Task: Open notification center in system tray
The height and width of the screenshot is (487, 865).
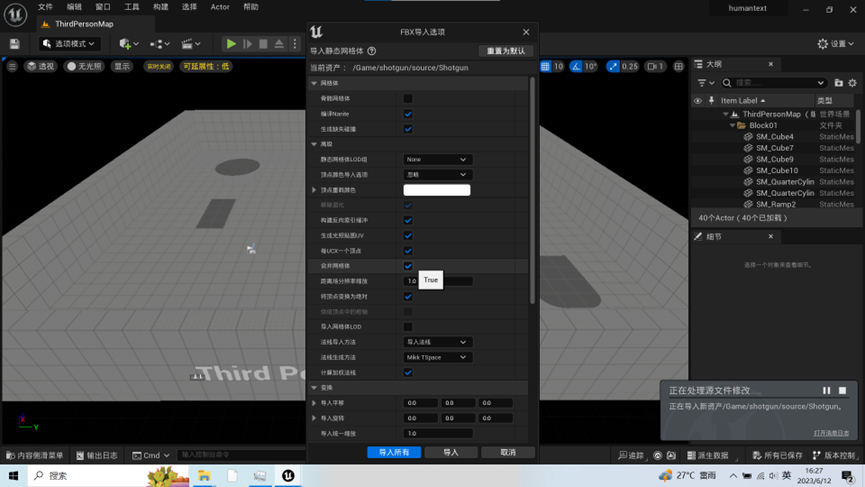Action: coord(847,475)
